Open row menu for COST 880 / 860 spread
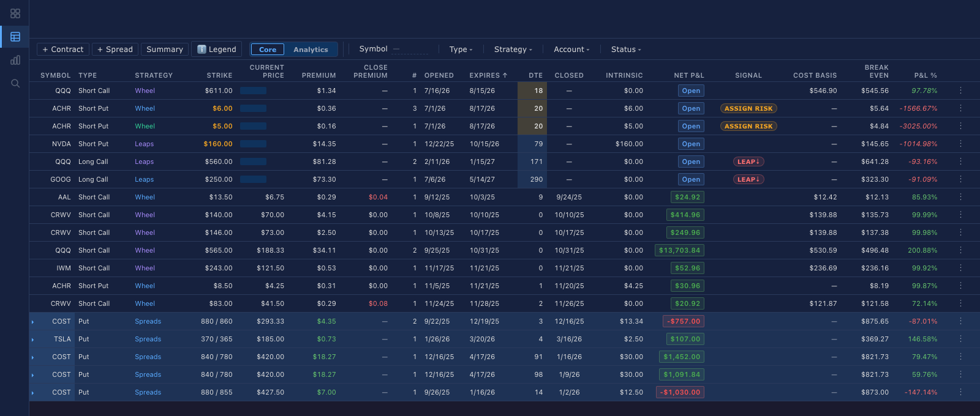The width and height of the screenshot is (980, 416). [960, 321]
